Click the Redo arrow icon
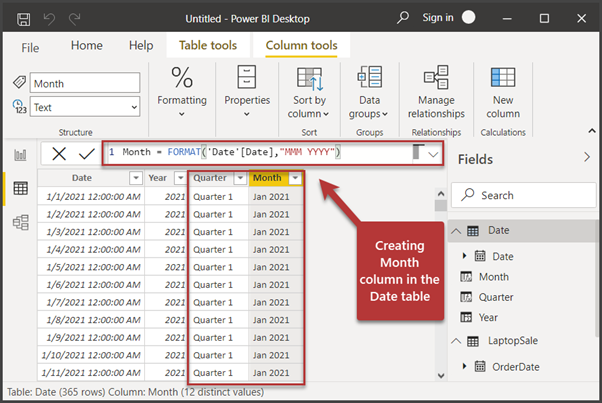The width and height of the screenshot is (602, 403). (74, 18)
